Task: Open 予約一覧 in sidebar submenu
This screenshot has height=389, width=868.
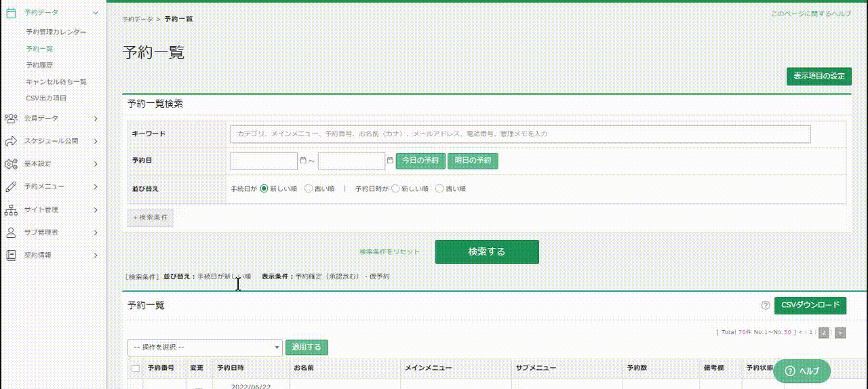Action: tap(39, 49)
